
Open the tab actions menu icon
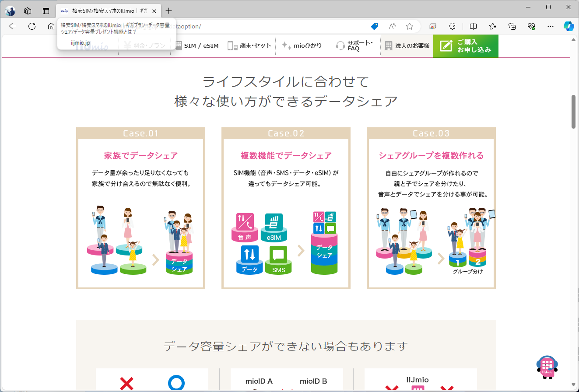coord(46,11)
